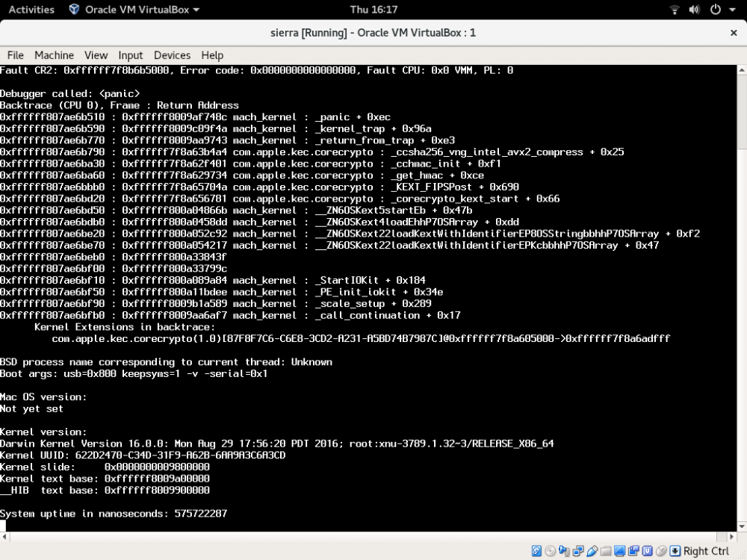This screenshot has width=747, height=560.
Task: Open the Input menu
Action: coord(131,55)
